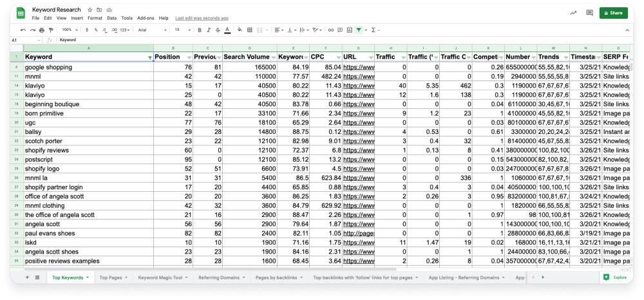The height and width of the screenshot is (300, 644).
Task: Switch to the Top Pages sheet tab
Action: [113, 277]
